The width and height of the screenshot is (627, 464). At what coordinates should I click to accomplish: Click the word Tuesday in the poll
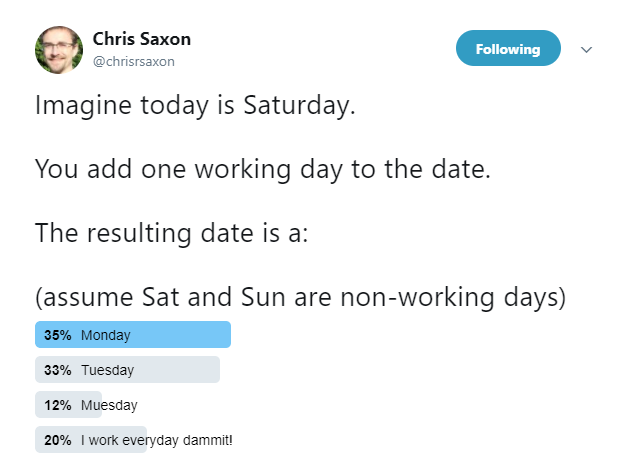tap(107, 370)
